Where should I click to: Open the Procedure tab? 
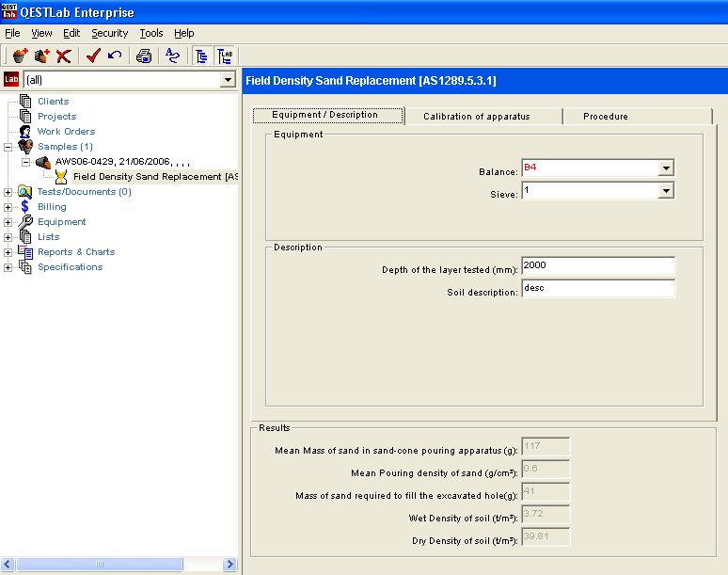click(x=605, y=117)
